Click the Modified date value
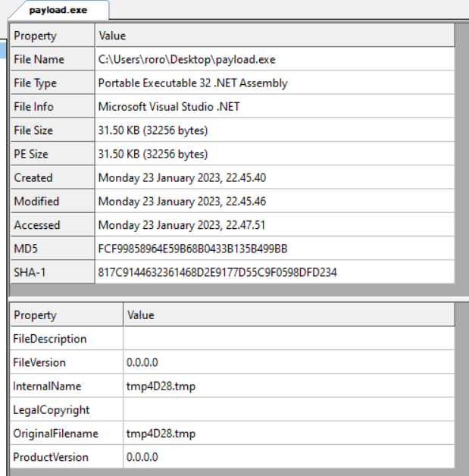This screenshot has height=476, width=469. 182,202
